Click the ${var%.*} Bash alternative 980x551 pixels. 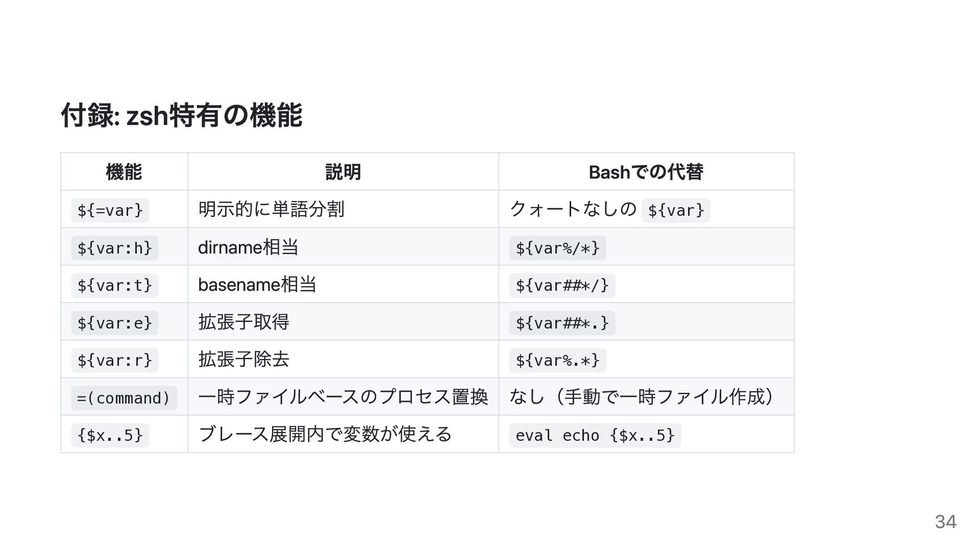pos(557,360)
